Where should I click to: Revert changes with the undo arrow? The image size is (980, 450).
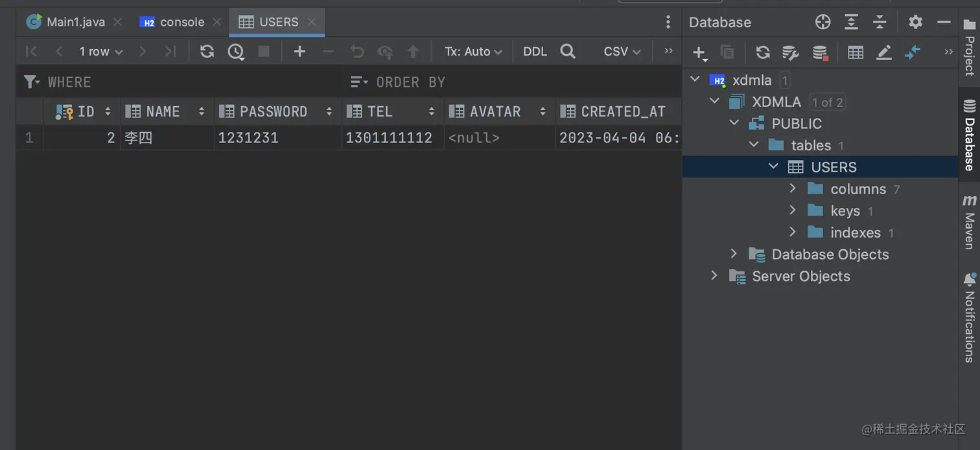tap(356, 51)
